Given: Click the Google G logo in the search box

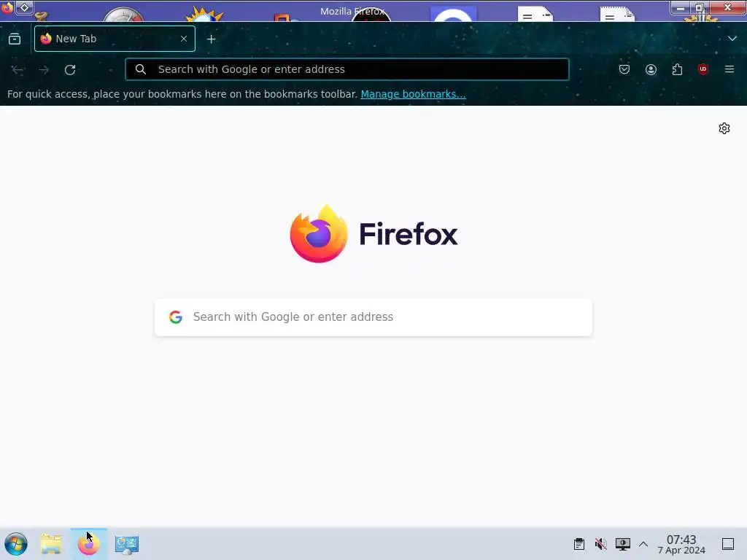Looking at the screenshot, I should pos(176,317).
